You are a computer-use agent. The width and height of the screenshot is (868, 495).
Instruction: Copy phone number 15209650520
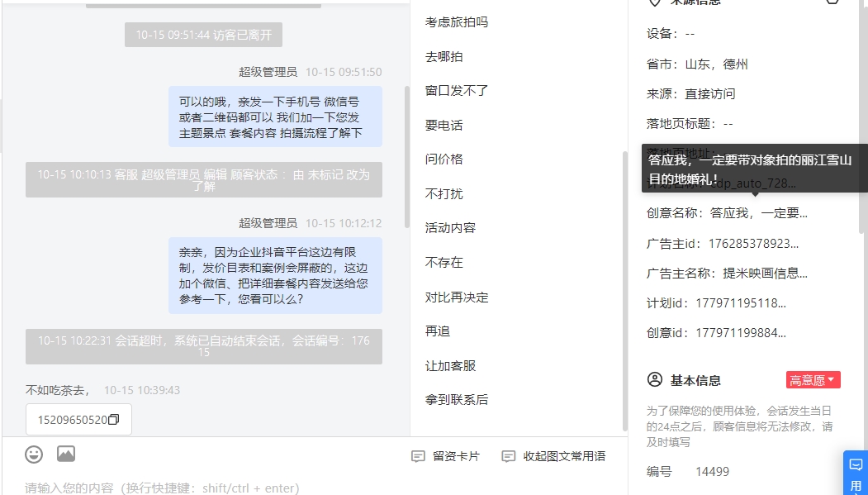113,420
